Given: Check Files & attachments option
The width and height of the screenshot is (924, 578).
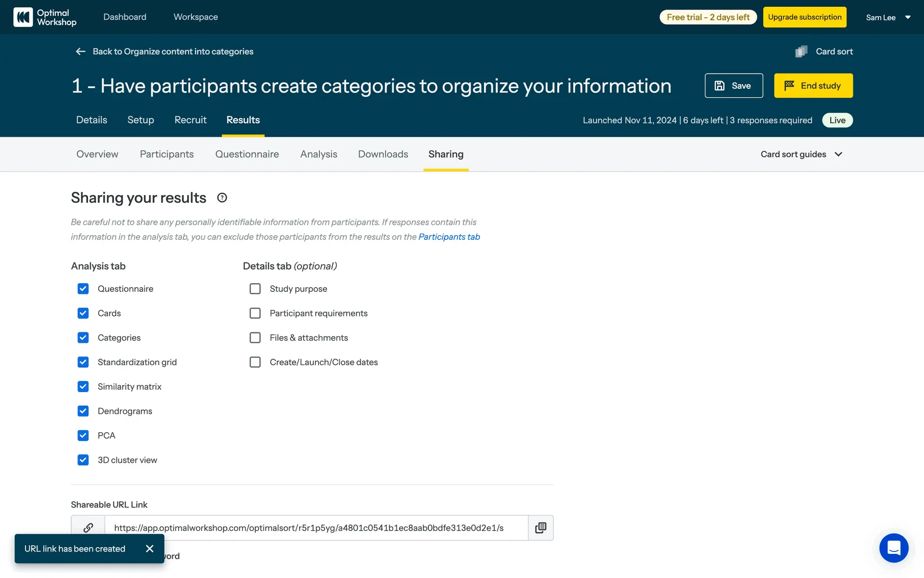Looking at the screenshot, I should tap(255, 338).
